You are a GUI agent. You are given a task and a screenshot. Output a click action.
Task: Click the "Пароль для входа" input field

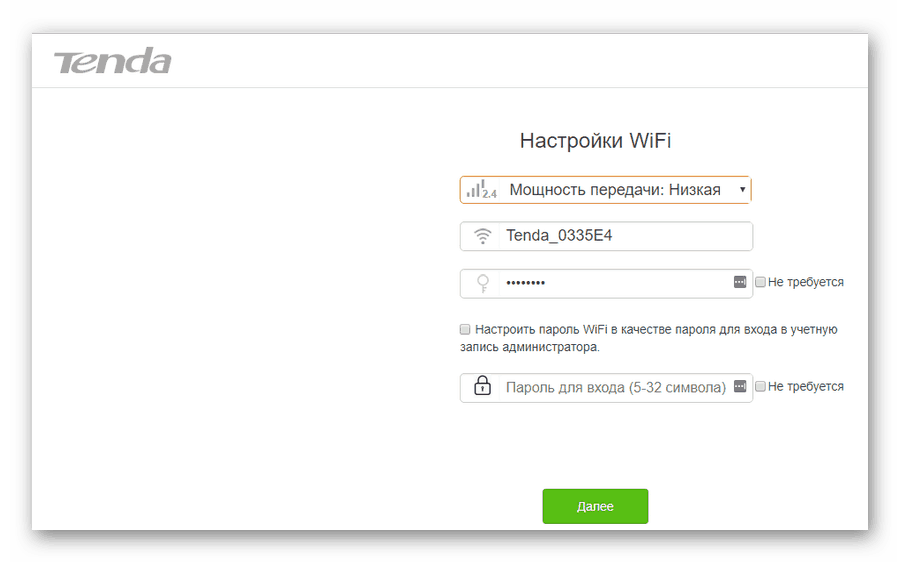[x=615, y=387]
